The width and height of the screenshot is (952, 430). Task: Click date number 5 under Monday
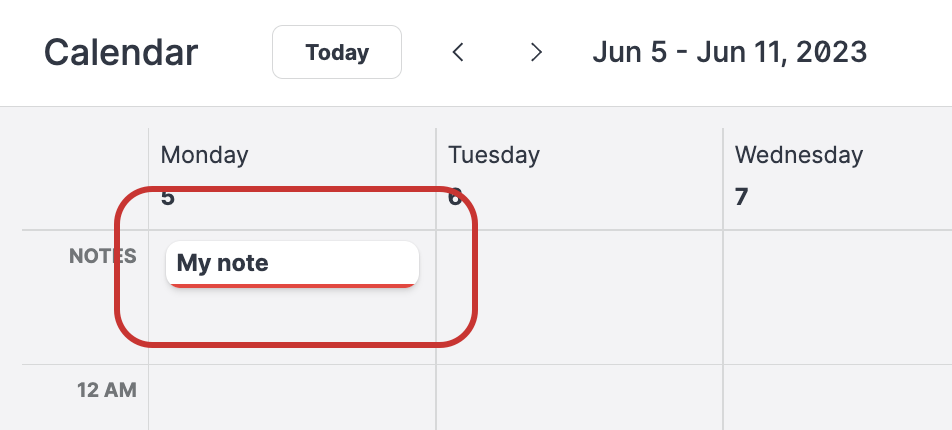(x=168, y=197)
